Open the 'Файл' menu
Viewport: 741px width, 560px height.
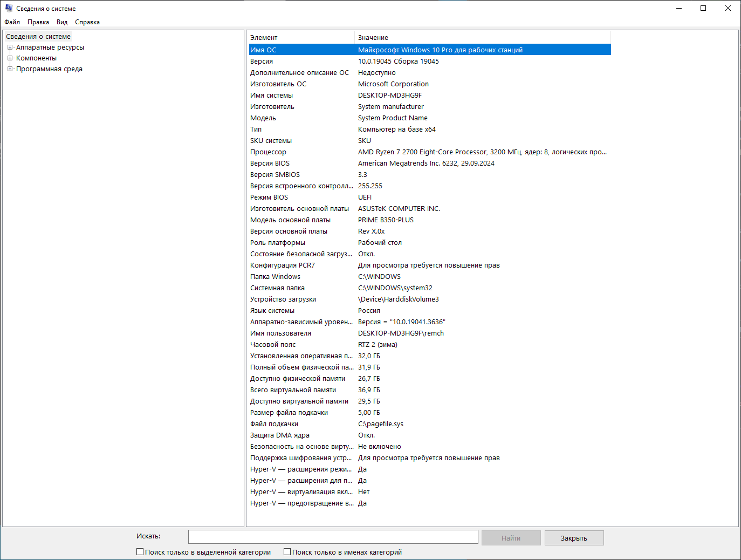pos(12,22)
